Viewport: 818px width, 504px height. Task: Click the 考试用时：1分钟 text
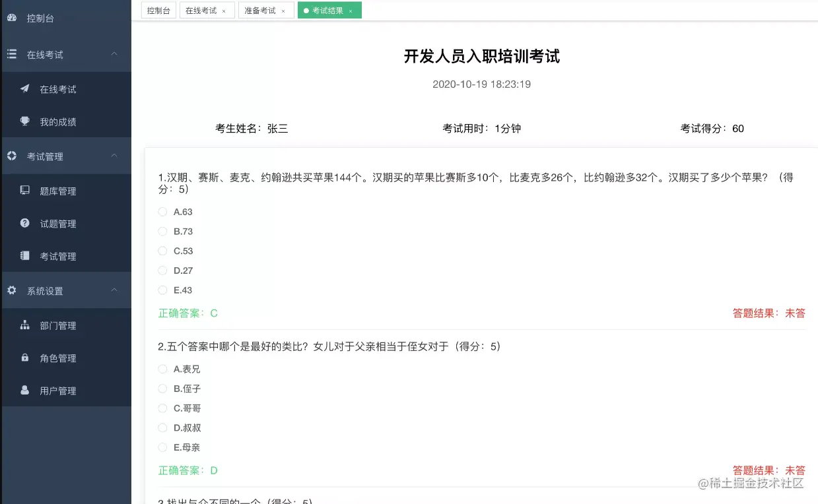click(482, 129)
